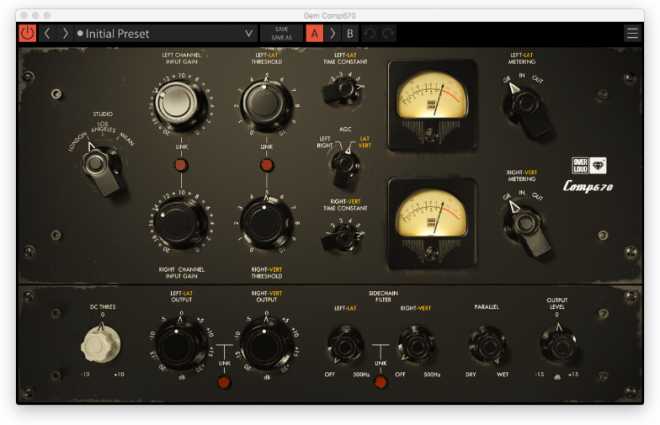Viewport: 660px width, 425px height.
Task: Click the Output Level knob
Action: point(559,346)
